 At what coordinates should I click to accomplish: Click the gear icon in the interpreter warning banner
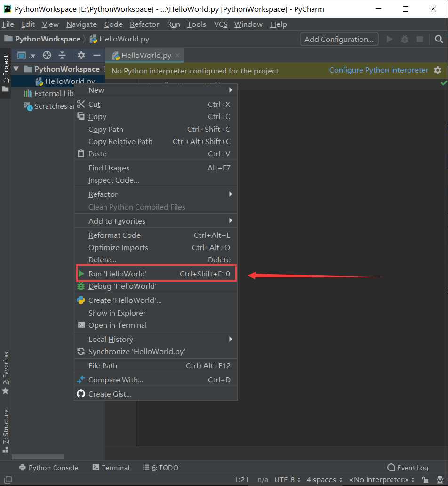(x=438, y=70)
